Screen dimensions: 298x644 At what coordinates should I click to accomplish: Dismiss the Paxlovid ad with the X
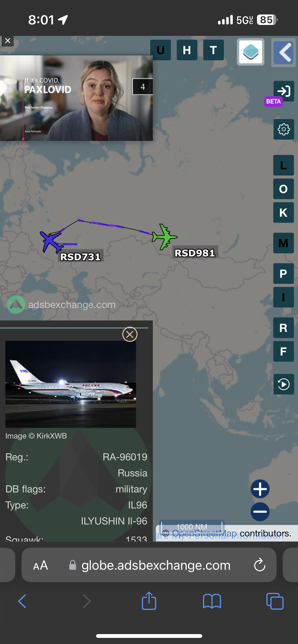click(8, 41)
